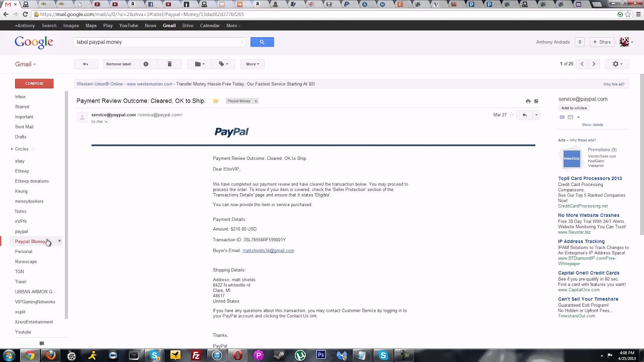Report spam with the exclamation icon
This screenshot has width=644, height=362.
click(x=146, y=64)
